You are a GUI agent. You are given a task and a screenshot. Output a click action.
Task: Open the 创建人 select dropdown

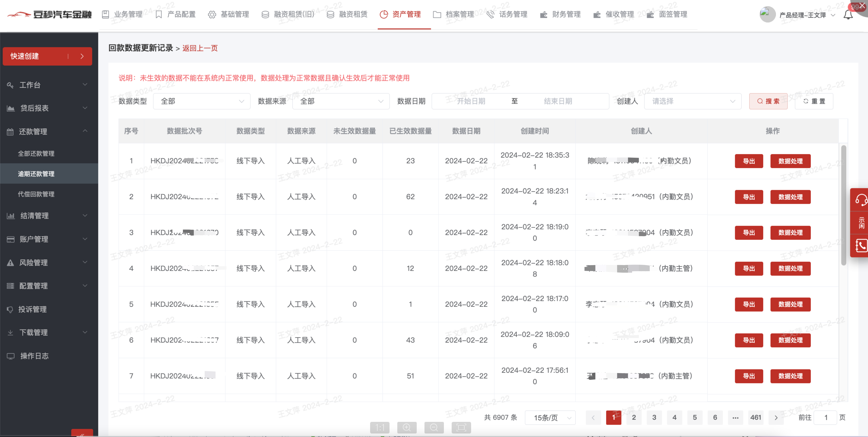pos(692,101)
